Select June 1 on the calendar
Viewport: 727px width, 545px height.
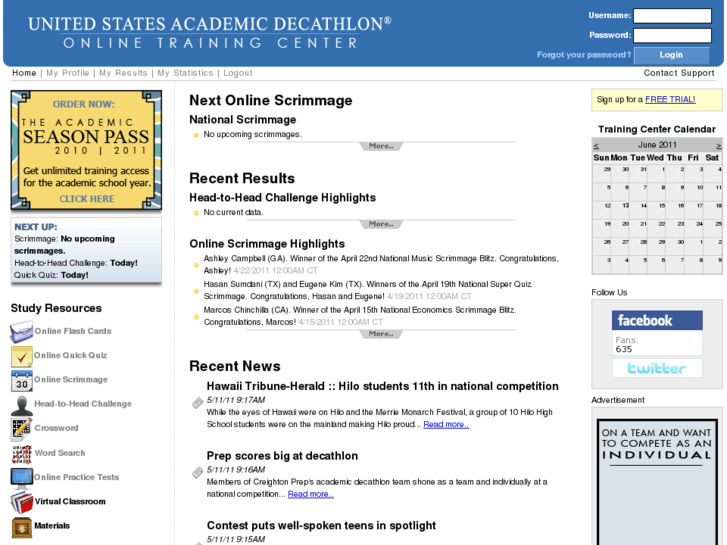[657, 173]
